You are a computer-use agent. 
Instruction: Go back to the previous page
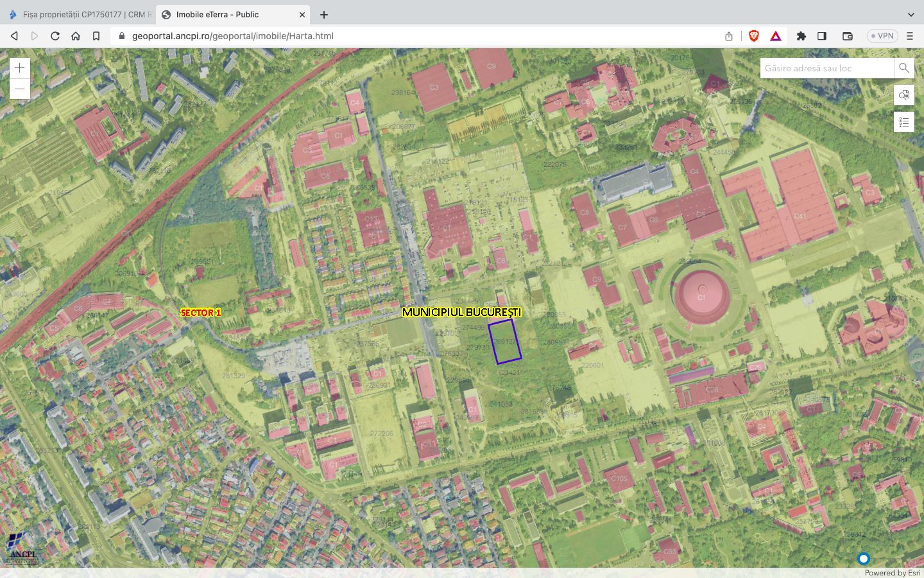pos(14,36)
